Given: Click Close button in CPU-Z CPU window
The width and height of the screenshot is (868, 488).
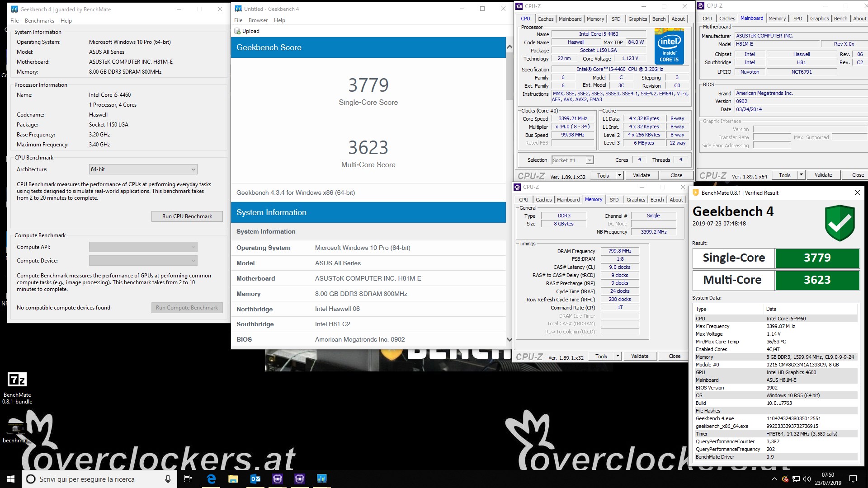Looking at the screenshot, I should (x=676, y=175).
